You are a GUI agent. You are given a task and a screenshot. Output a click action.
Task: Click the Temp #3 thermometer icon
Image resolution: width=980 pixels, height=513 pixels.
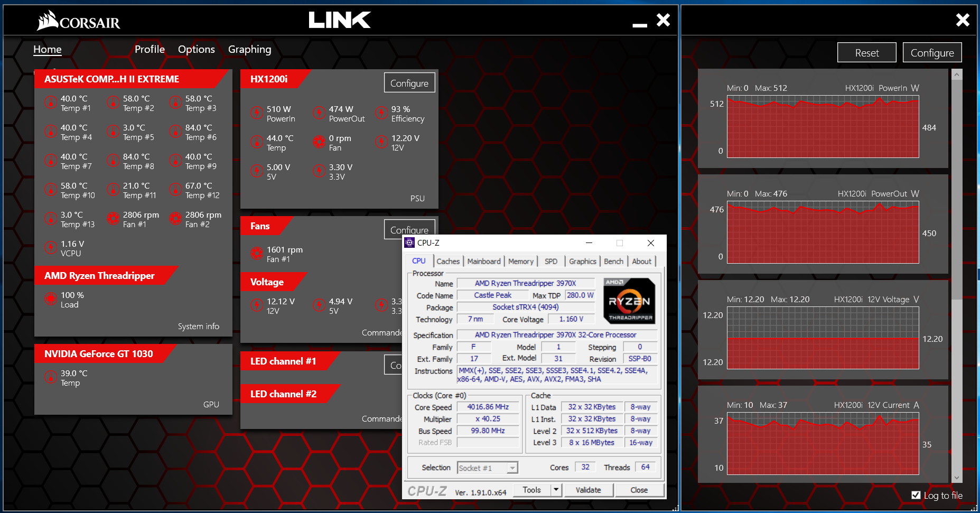(175, 102)
